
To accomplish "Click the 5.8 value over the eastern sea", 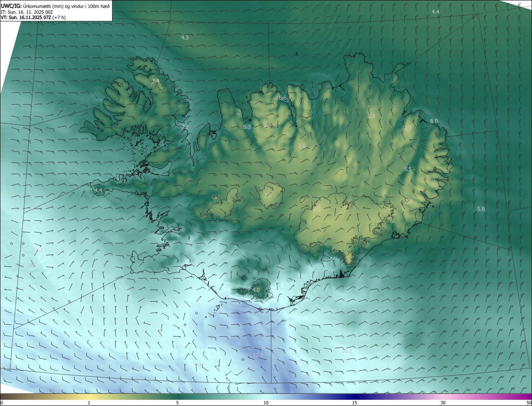I will (x=481, y=209).
